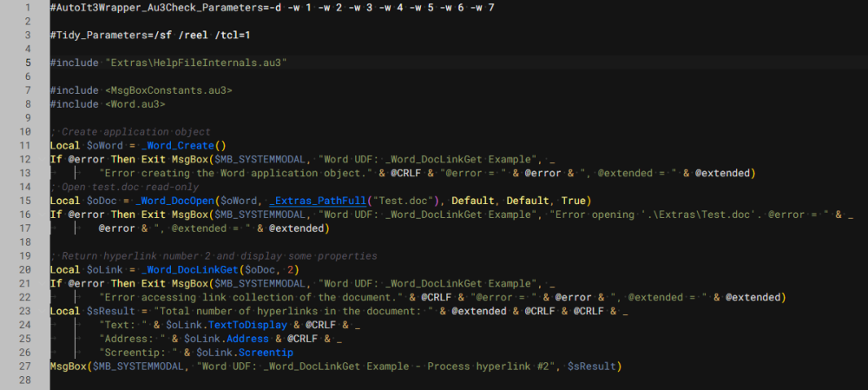Screen dimensions: 868x390
Task: Click the #AutoIt3Wrapper_Au3Check_Parameters directive on line 1
Action: click(x=272, y=8)
